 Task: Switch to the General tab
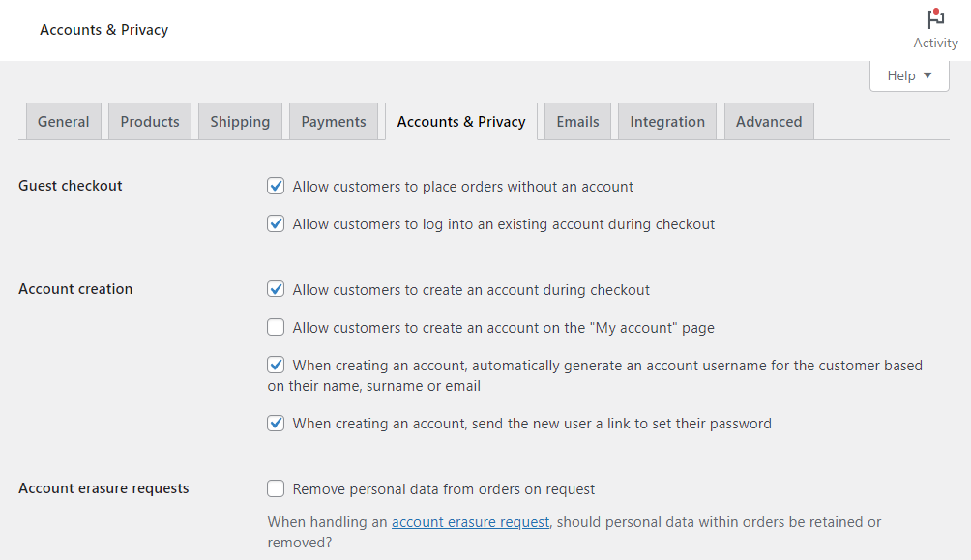click(x=63, y=121)
